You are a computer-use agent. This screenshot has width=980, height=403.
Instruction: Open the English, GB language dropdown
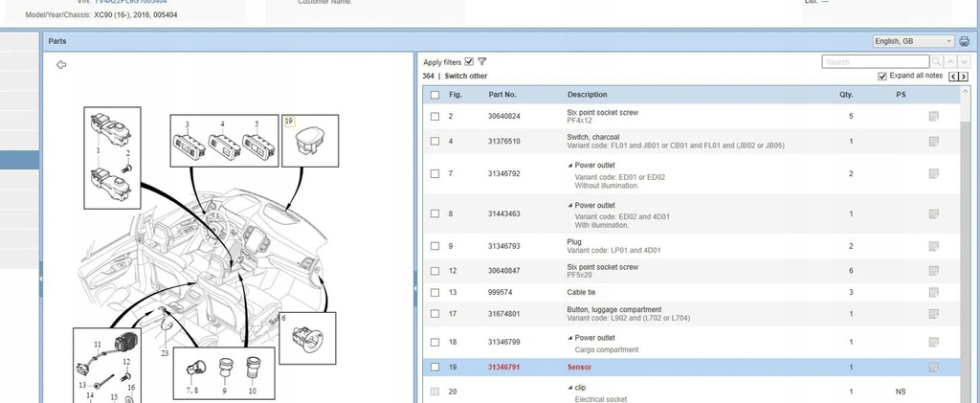click(913, 41)
